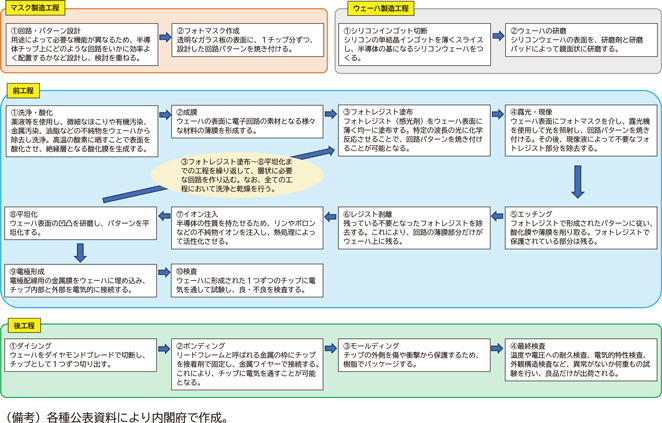This screenshot has height=423, width=662.
Task: Select the ①シリコンインゴット切断 box
Action: (x=415, y=44)
